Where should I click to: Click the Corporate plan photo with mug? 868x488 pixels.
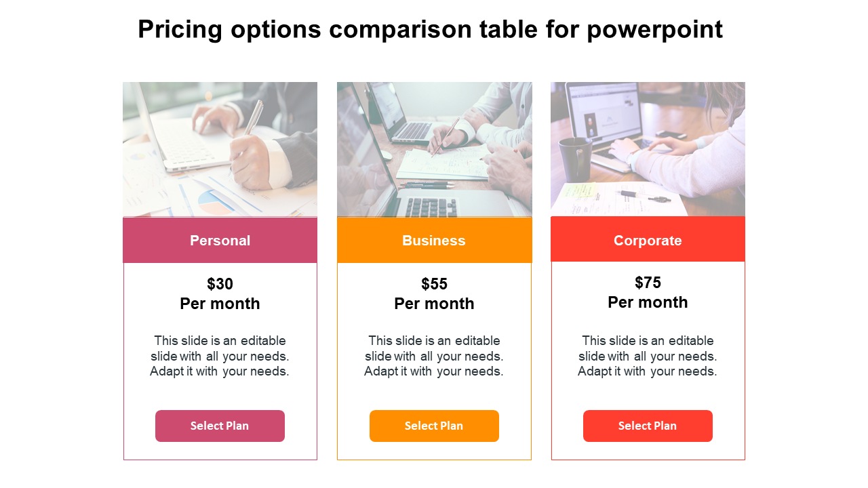[x=648, y=149]
